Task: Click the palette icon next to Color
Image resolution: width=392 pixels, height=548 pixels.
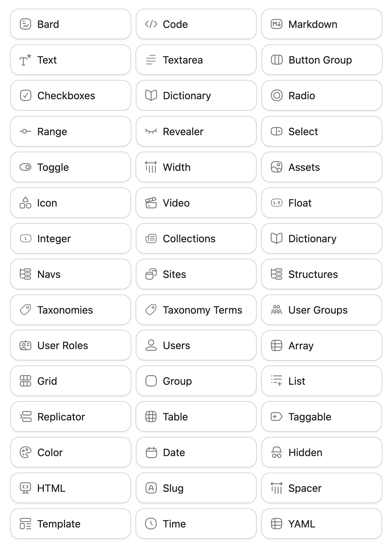Action: point(25,452)
